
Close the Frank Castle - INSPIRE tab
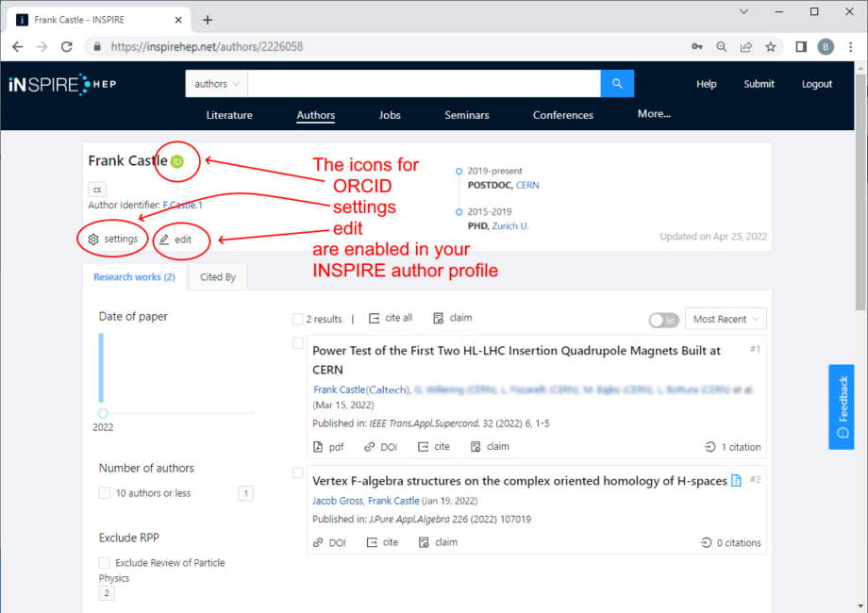tap(178, 20)
